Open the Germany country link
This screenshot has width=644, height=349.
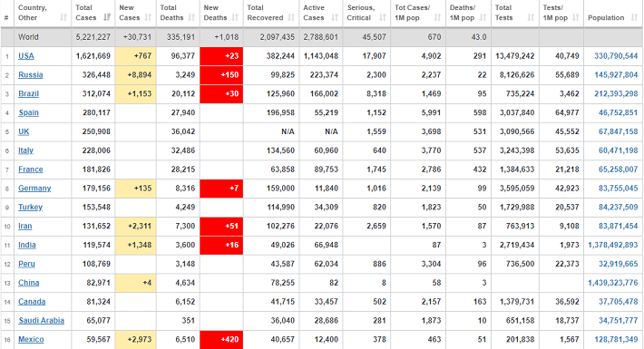pos(34,188)
